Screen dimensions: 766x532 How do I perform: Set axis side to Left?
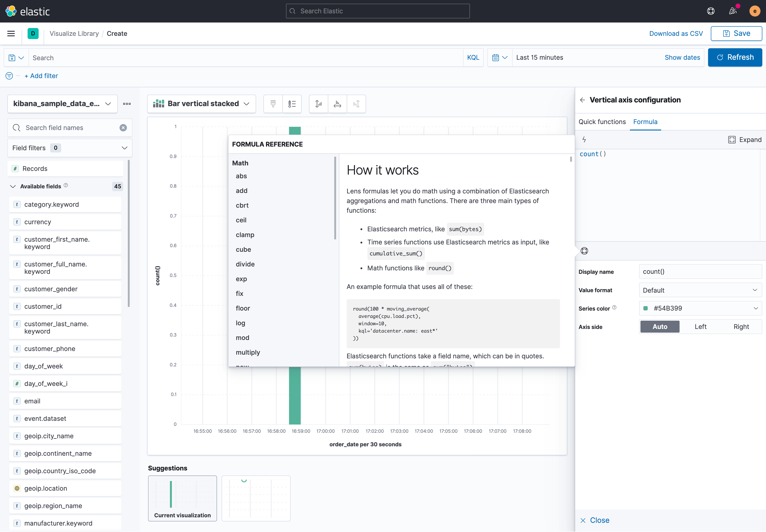(700, 327)
